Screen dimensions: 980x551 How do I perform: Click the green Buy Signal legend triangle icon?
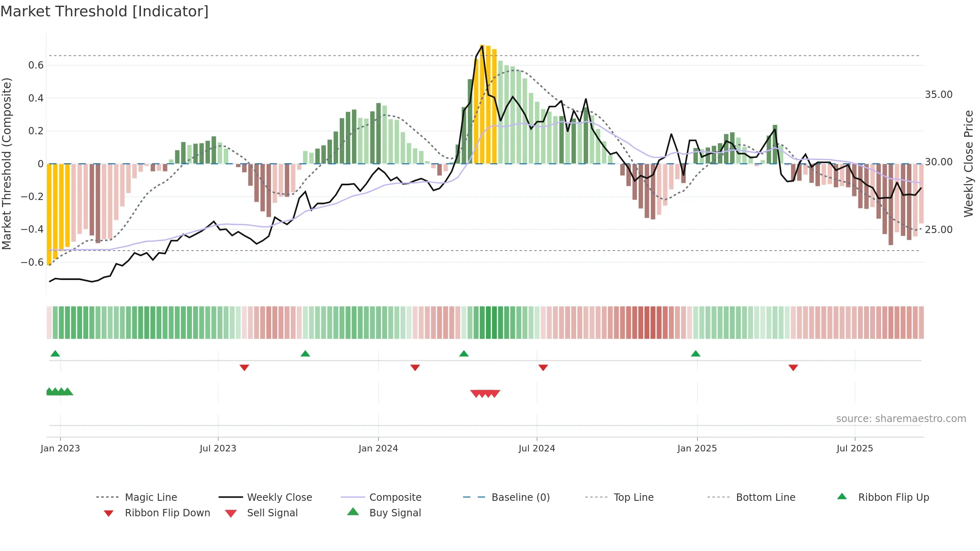tap(353, 511)
